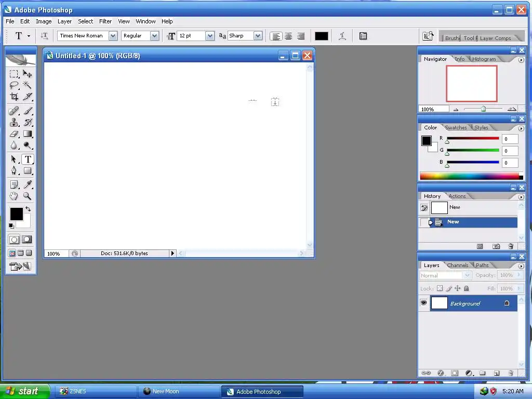Switch to the Swatches tab
The height and width of the screenshot is (399, 532).
[456, 128]
